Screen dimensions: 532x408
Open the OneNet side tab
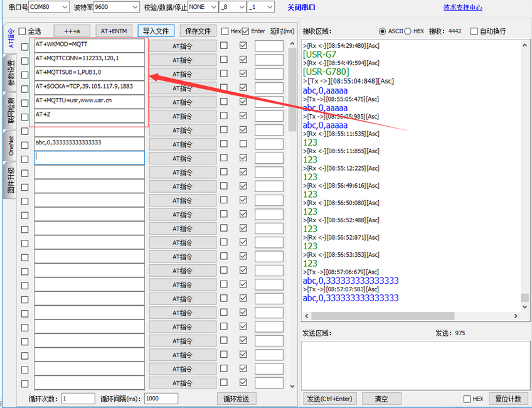pos(11,144)
